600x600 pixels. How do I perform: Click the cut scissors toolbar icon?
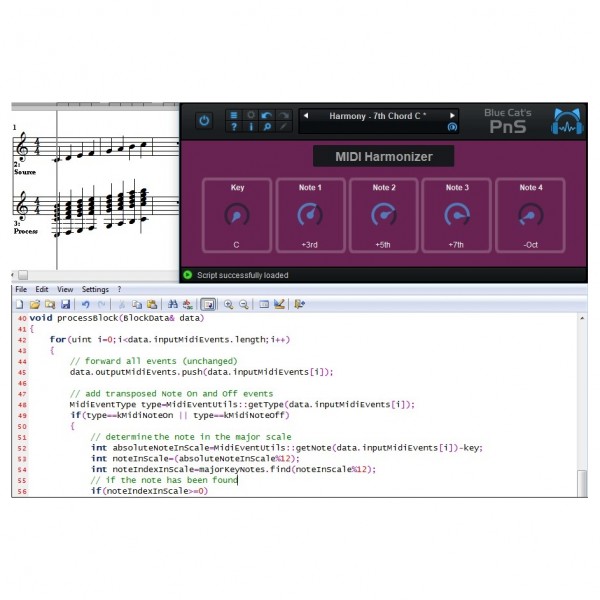point(122,304)
